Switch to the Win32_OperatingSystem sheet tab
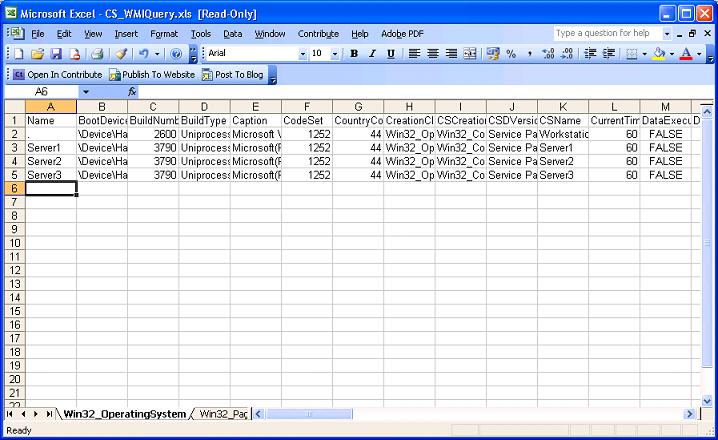The width and height of the screenshot is (718, 440). [124, 413]
